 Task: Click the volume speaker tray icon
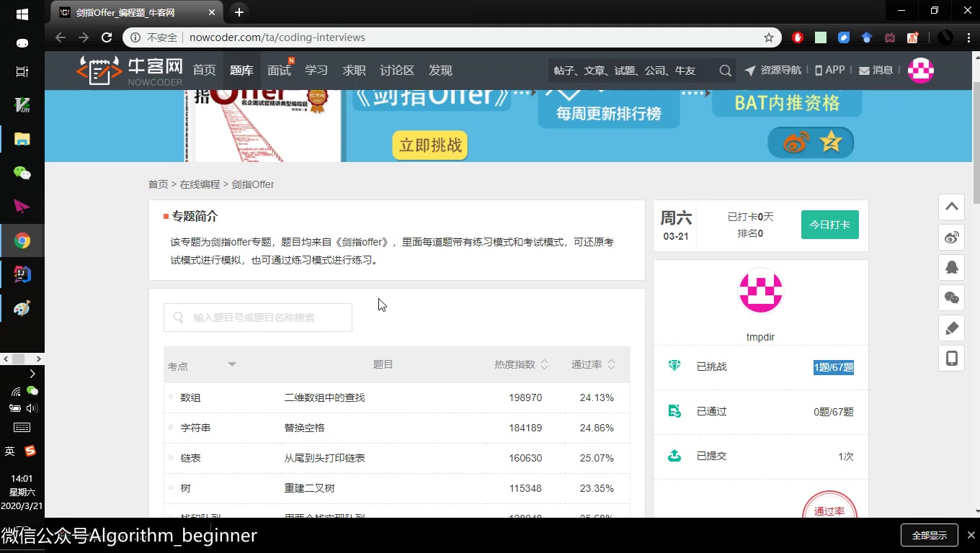tap(32, 408)
